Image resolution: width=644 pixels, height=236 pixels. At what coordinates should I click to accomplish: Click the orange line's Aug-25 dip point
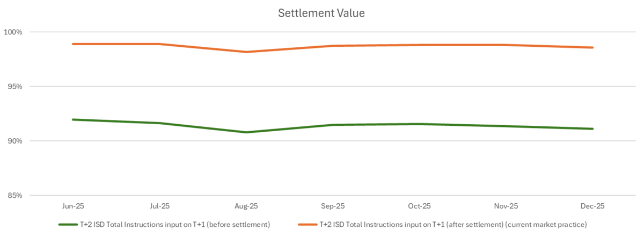click(246, 52)
